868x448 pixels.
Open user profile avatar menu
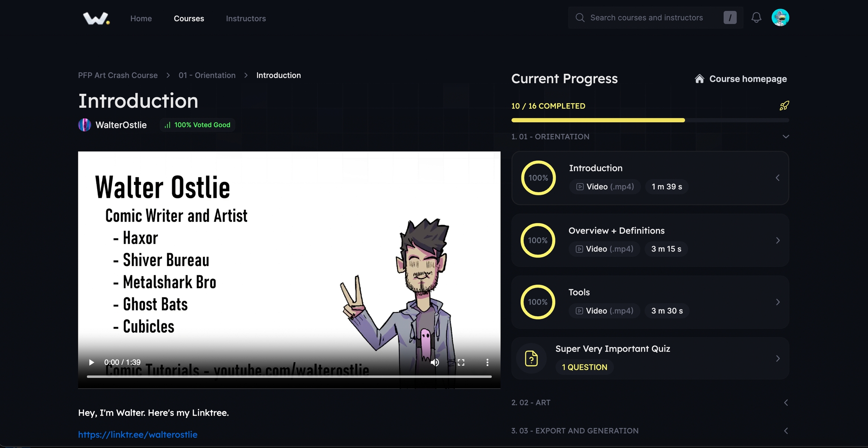point(780,18)
